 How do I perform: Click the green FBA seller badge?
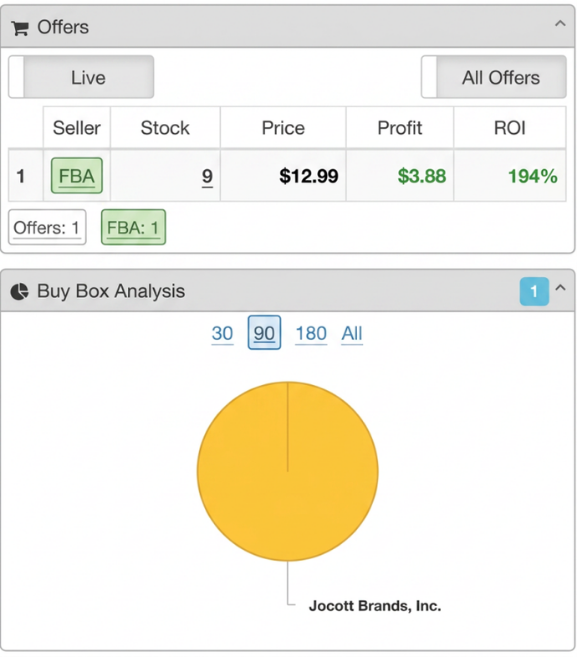pos(77,176)
